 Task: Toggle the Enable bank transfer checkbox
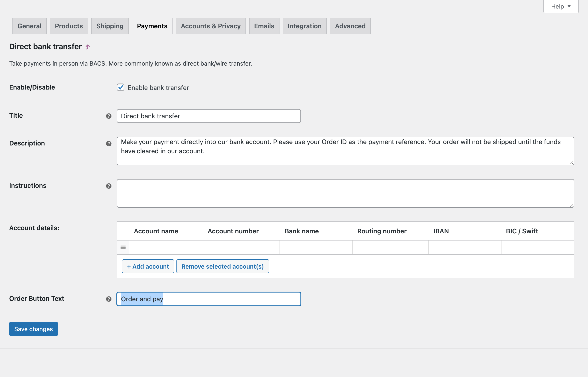120,87
